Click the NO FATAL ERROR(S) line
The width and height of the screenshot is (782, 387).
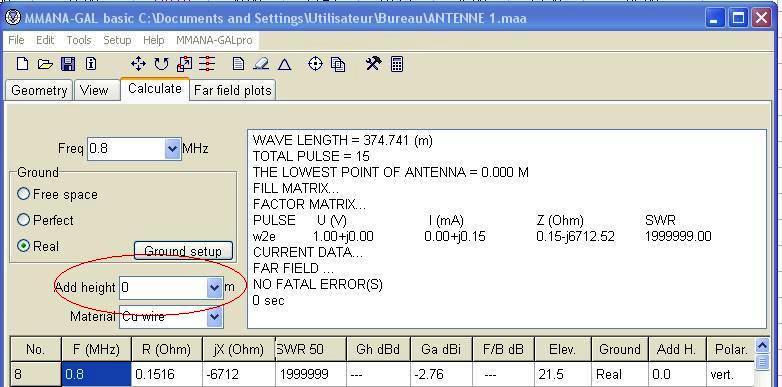click(318, 284)
